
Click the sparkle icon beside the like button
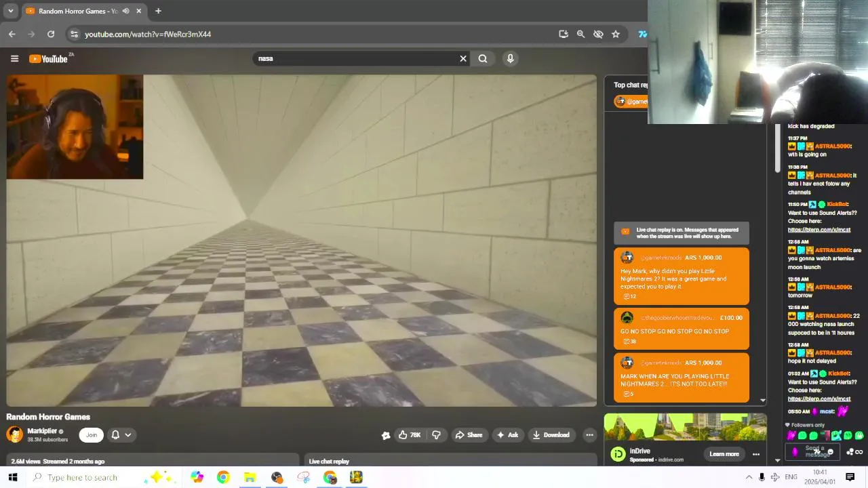(386, 435)
